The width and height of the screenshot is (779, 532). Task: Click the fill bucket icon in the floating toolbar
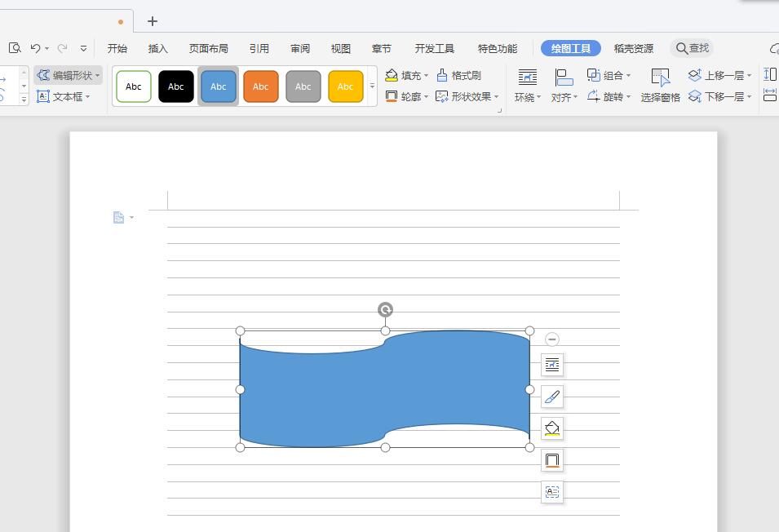552,428
